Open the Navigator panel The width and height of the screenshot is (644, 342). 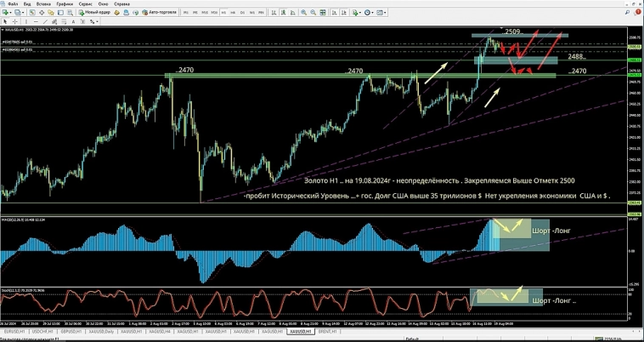[51, 12]
